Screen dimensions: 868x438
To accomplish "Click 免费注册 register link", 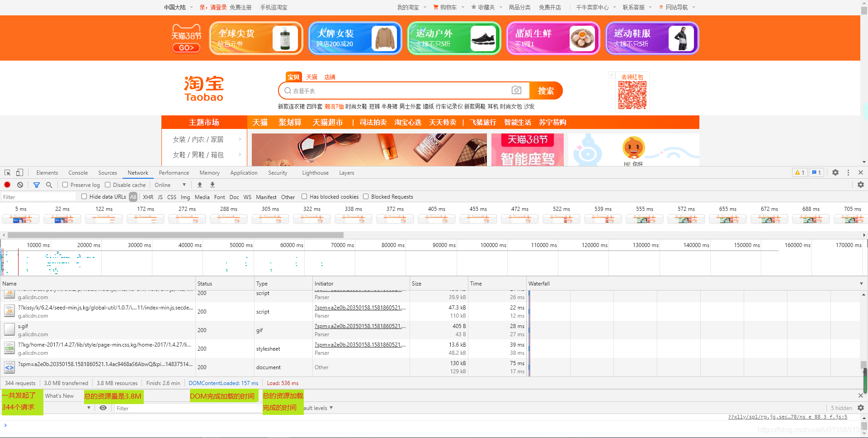I will pos(241,7).
